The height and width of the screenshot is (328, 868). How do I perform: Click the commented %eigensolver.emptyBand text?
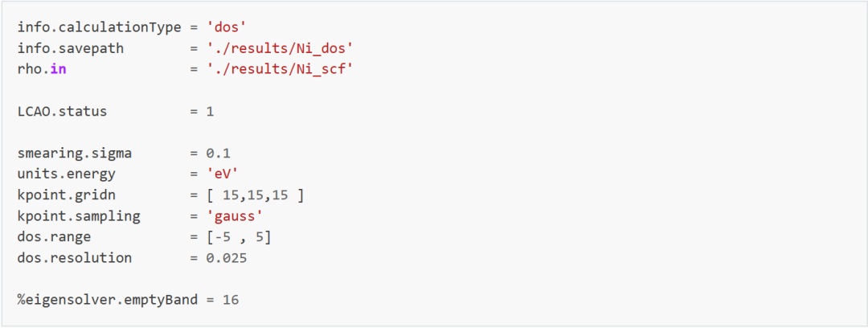pyautogui.click(x=108, y=300)
